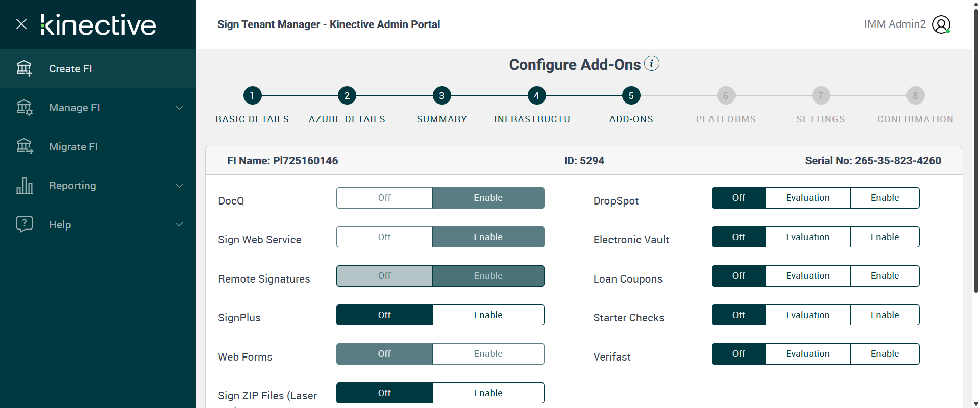980x408 pixels.
Task: Click the Configure Add-Ons info icon
Action: pos(652,63)
